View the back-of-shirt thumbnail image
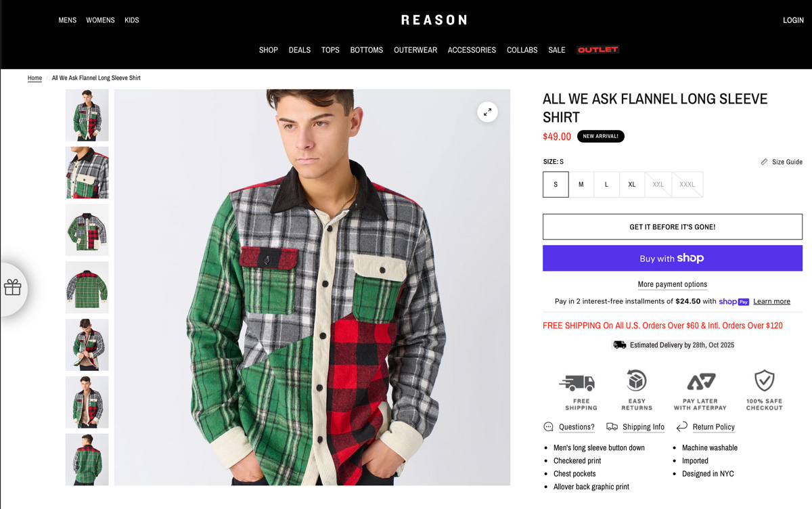The image size is (812, 509). pyautogui.click(x=87, y=288)
